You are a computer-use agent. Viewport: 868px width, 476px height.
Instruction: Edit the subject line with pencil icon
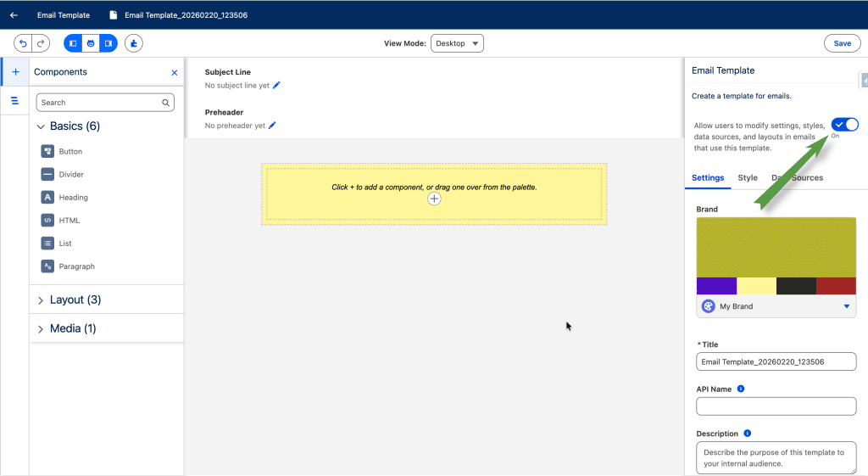276,86
